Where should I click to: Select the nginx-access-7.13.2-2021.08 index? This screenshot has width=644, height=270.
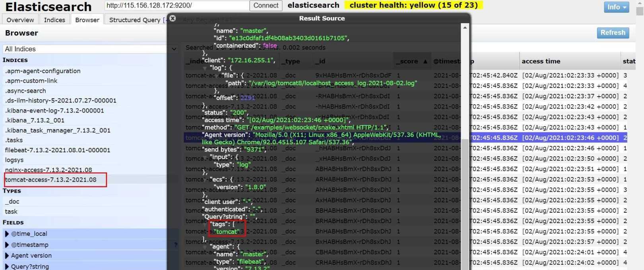click(48, 170)
